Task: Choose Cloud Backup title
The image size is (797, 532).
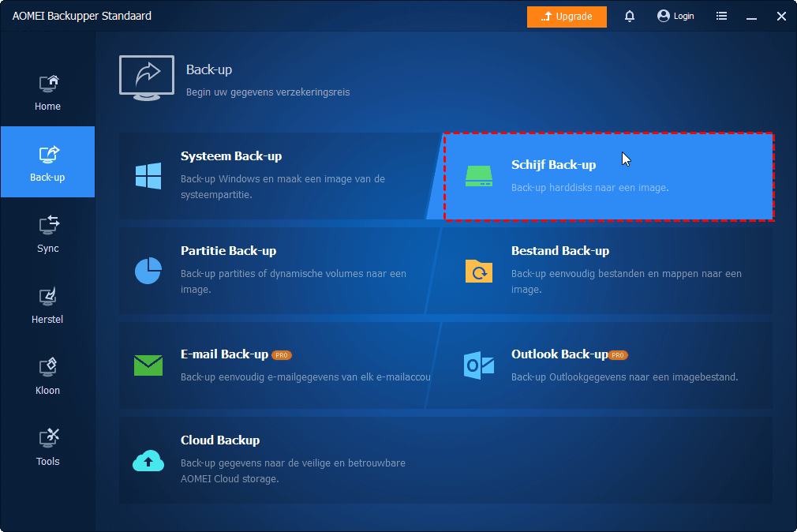Action: tap(220, 440)
